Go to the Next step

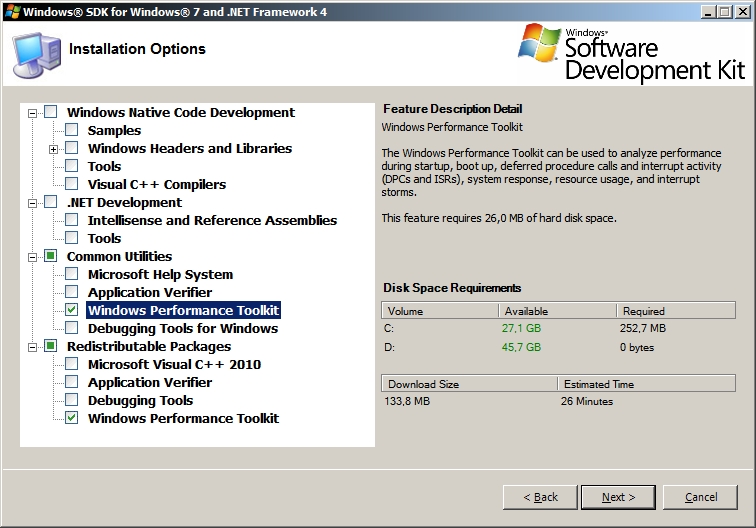click(x=618, y=497)
